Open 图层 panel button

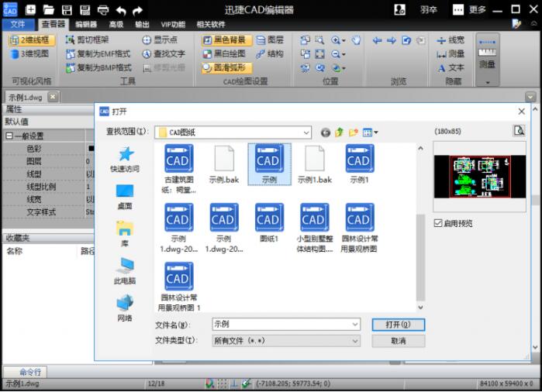coord(271,40)
